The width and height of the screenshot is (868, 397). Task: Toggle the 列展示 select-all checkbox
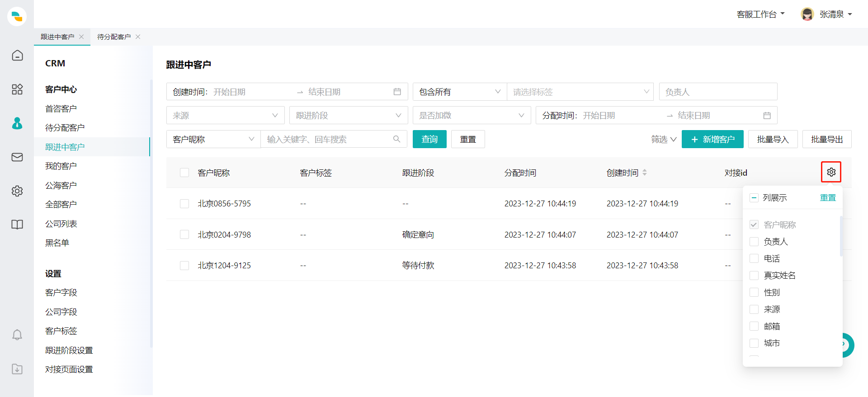point(754,198)
